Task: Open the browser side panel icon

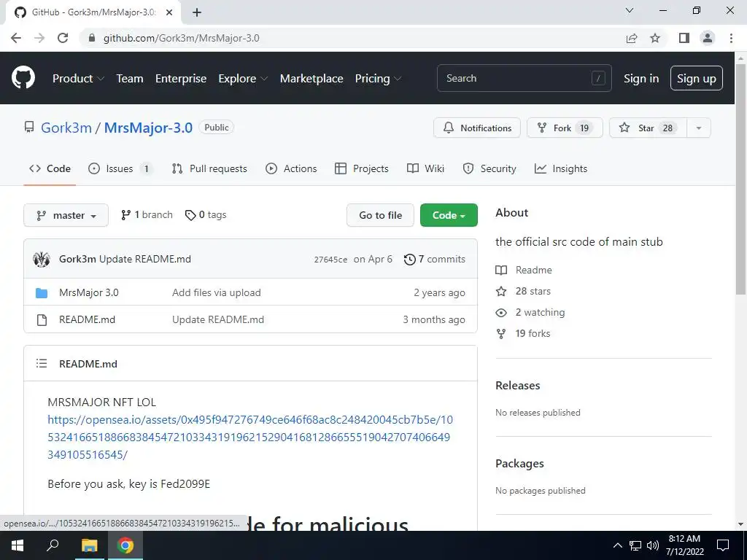Action: (x=684, y=38)
